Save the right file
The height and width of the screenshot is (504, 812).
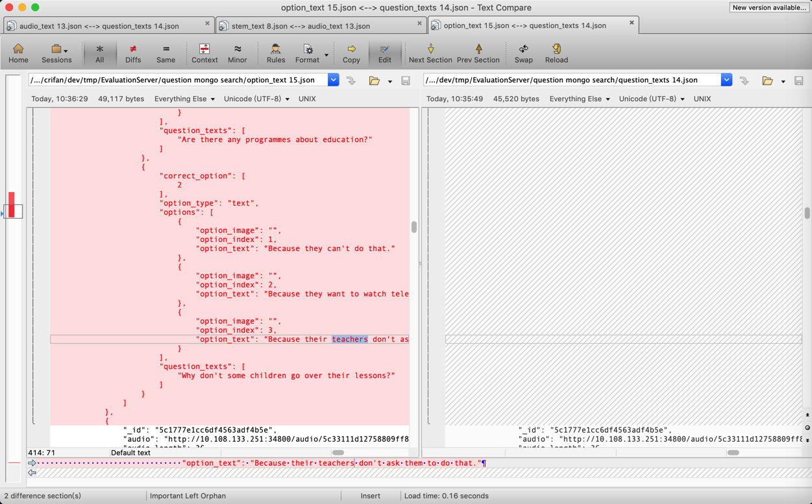pyautogui.click(x=799, y=80)
